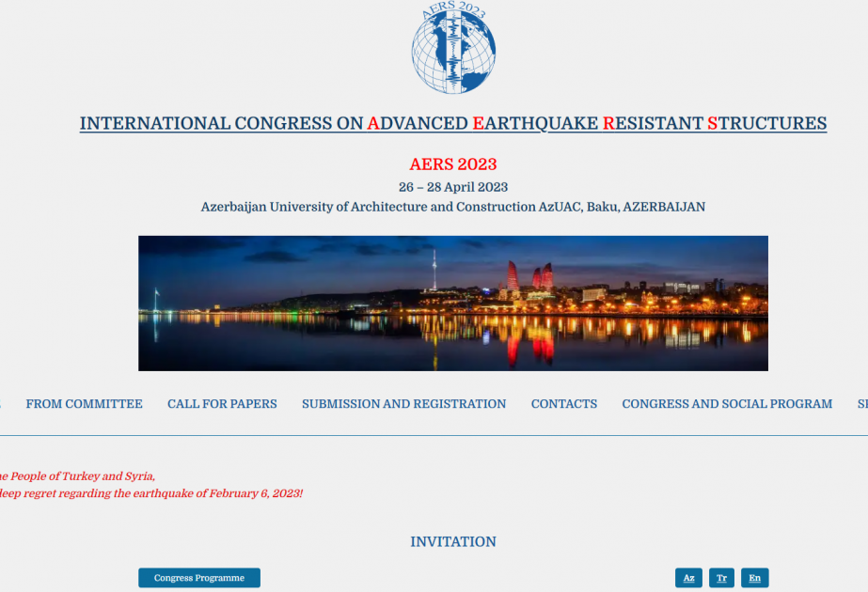
Task: Navigate to the Contacts page
Action: point(563,404)
